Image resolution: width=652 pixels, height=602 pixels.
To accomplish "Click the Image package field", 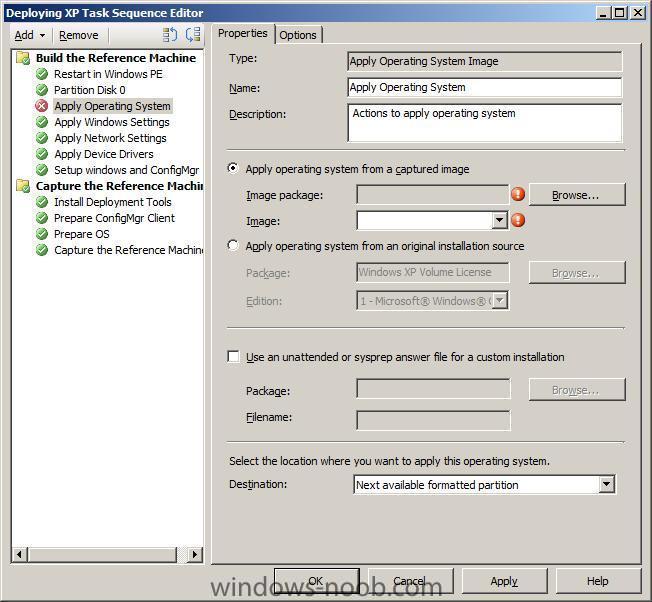I will point(432,195).
